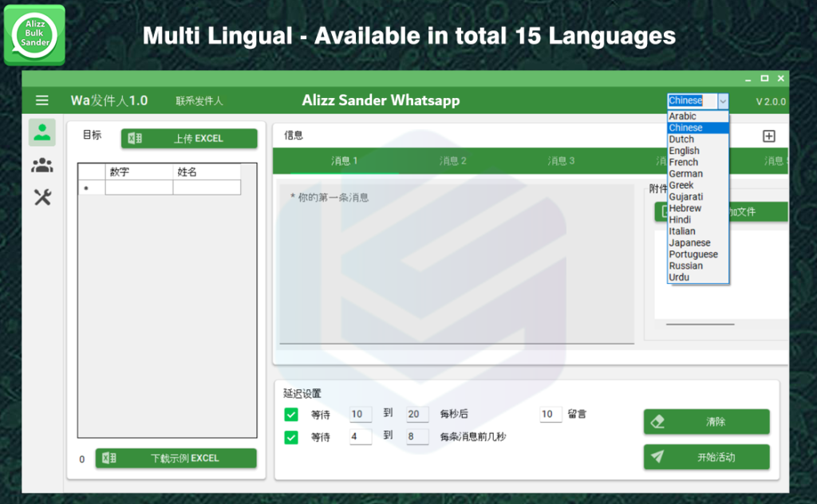Select Urdu from the language list
This screenshot has width=817, height=504.
[x=679, y=277]
